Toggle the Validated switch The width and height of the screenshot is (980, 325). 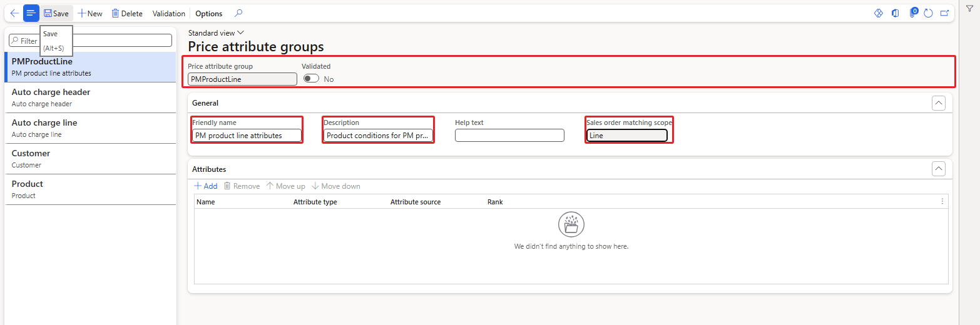coord(311,79)
